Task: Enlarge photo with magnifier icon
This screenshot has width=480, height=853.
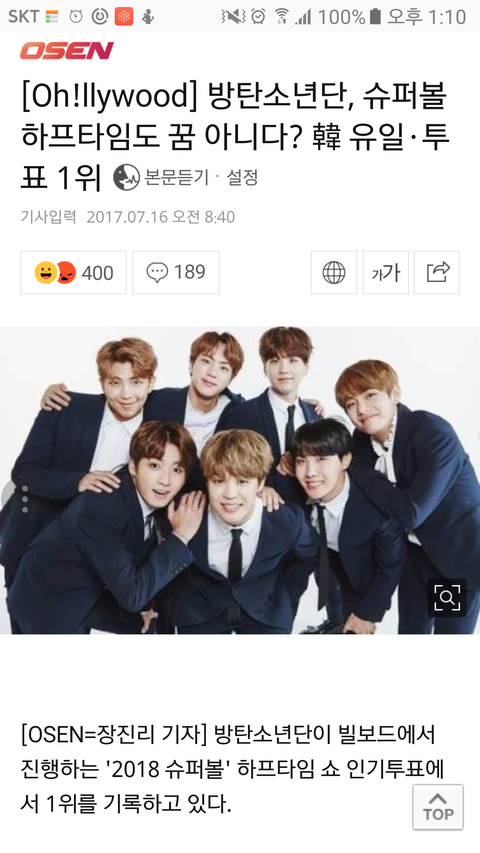Action: pos(447,597)
